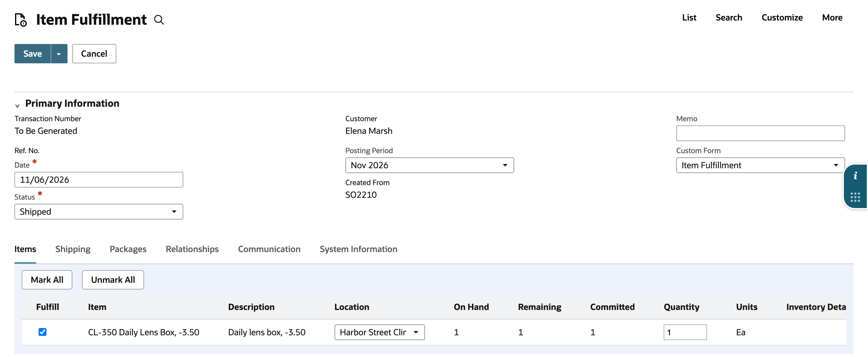The width and height of the screenshot is (868, 357).
Task: Uncheck the Fulfill checkbox for CL-350
Action: pyautogui.click(x=42, y=332)
